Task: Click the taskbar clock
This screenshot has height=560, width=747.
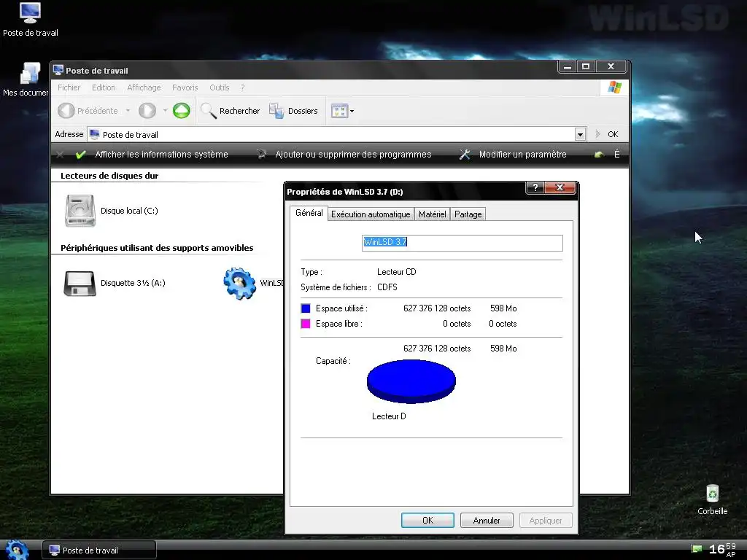Action: click(x=722, y=550)
